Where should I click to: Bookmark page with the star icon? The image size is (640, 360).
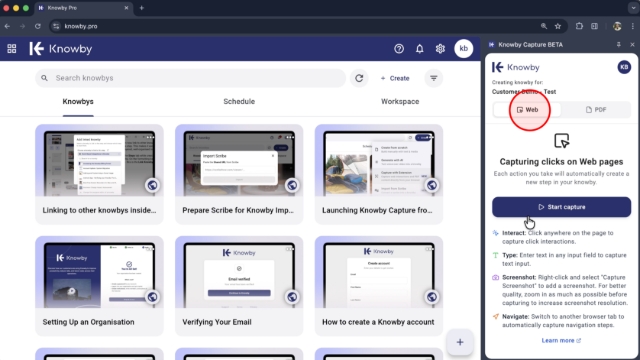click(558, 26)
